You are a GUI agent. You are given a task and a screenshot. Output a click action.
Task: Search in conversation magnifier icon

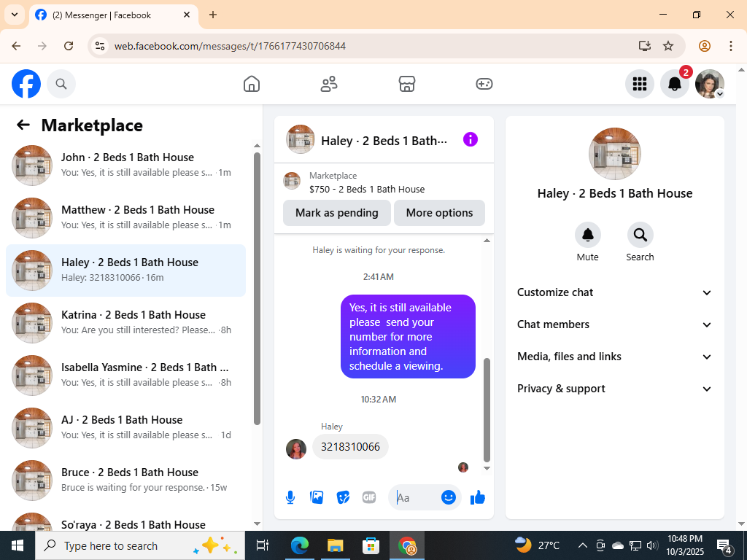(640, 235)
